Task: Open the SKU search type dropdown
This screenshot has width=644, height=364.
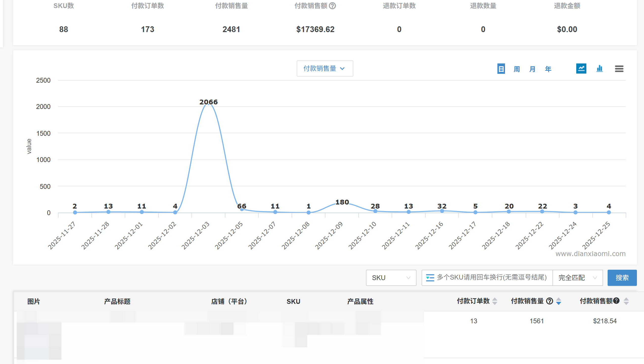Action: tap(391, 278)
